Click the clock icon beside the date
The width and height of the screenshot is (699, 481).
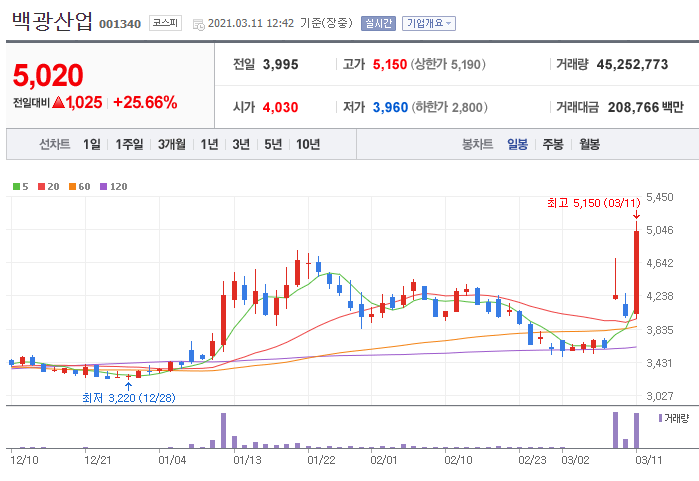pyautogui.click(x=198, y=24)
